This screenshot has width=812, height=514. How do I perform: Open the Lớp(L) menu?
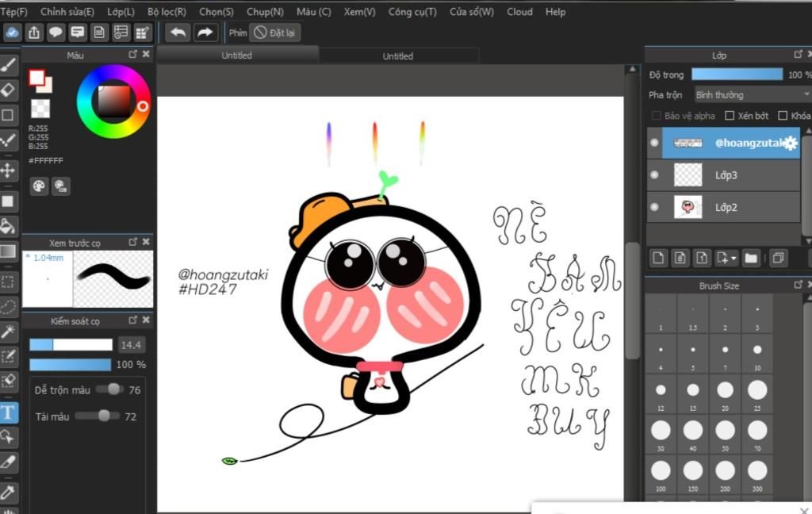coord(121,11)
